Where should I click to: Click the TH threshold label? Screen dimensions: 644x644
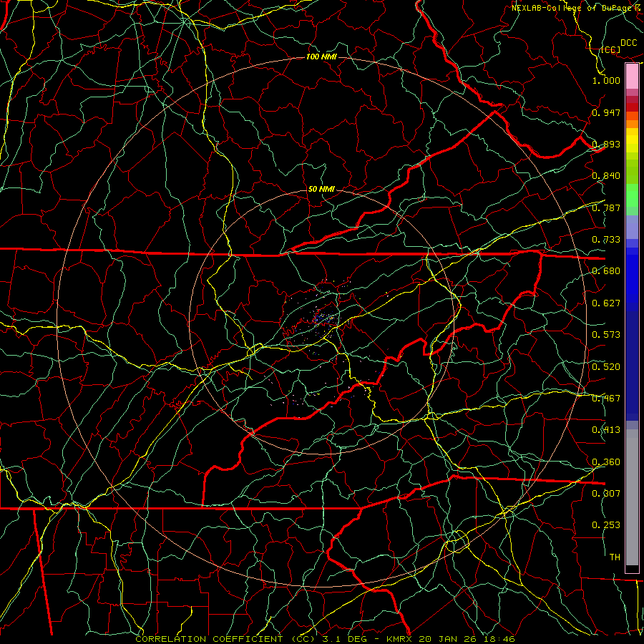[615, 557]
